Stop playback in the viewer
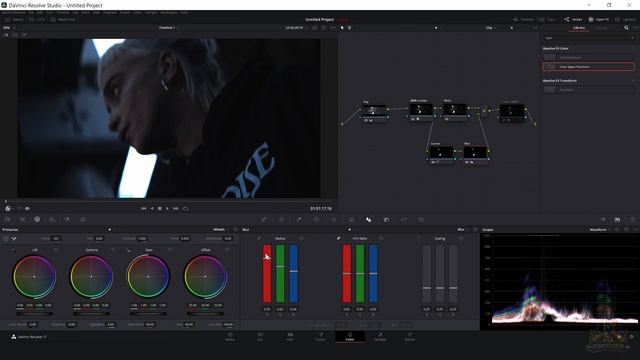 click(160, 209)
